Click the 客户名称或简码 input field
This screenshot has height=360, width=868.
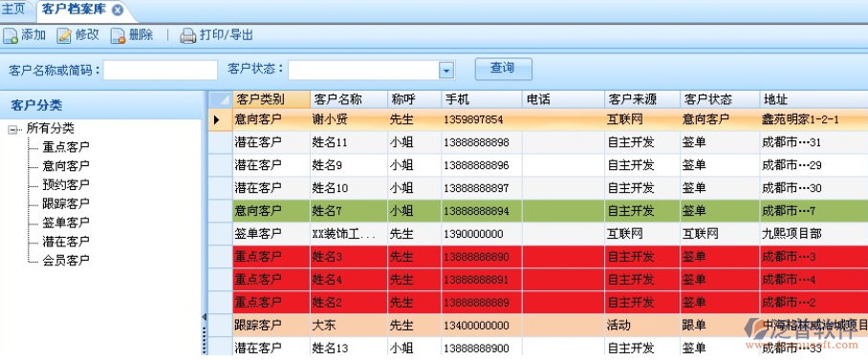(160, 71)
